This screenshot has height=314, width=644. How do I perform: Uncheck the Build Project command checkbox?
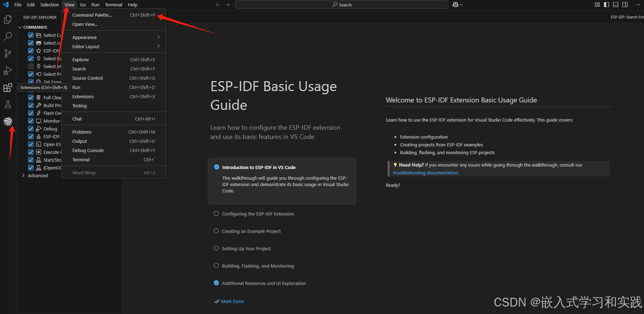[31, 105]
